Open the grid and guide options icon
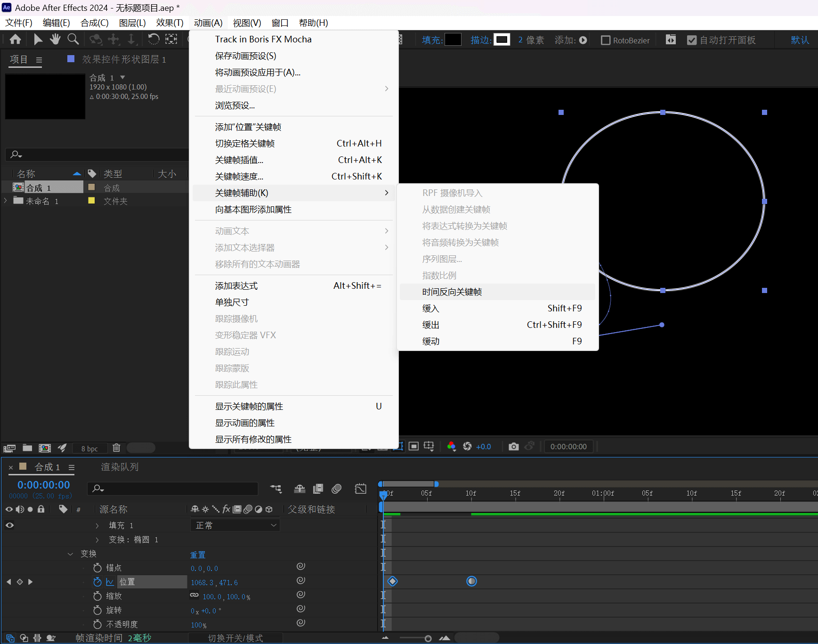The image size is (818, 644). [x=429, y=447]
